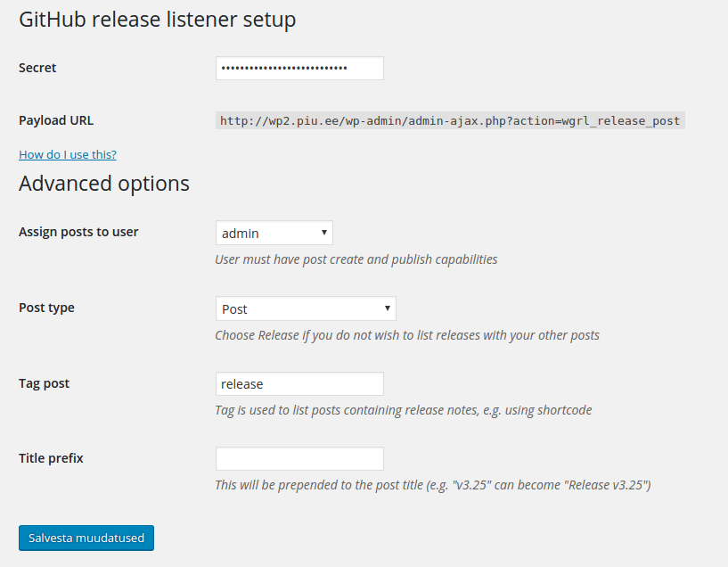Click the arrow on the Post select box
This screenshot has height=567, width=728.
click(388, 308)
